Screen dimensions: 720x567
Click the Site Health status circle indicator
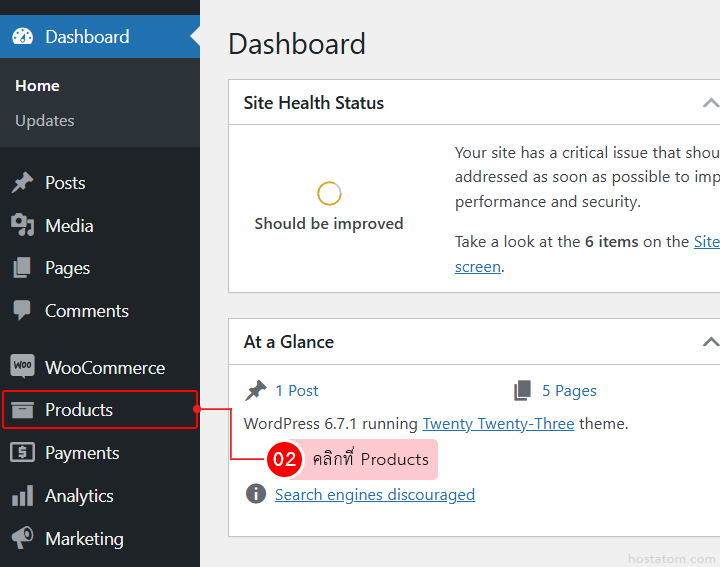[329, 193]
